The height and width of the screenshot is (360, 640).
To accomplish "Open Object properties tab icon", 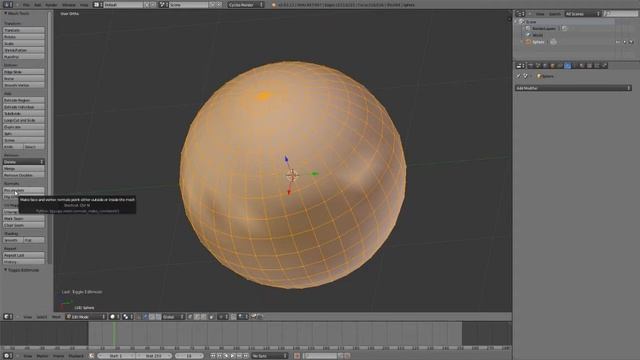I will [553, 66].
